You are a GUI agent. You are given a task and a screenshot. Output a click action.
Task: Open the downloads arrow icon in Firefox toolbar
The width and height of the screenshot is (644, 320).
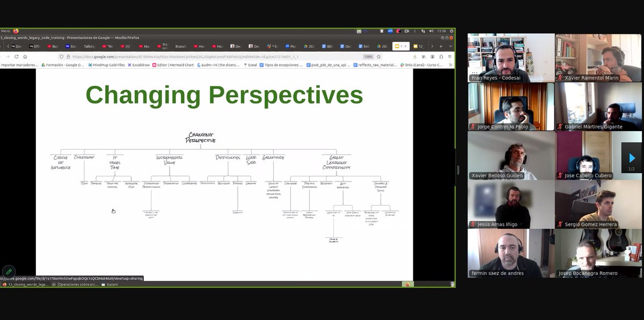click(415, 56)
